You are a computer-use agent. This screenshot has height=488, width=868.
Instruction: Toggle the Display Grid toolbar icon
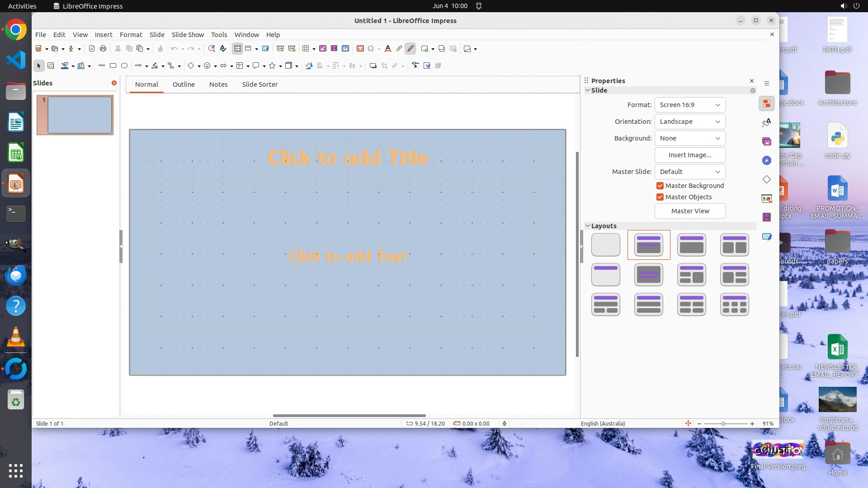[238, 49]
